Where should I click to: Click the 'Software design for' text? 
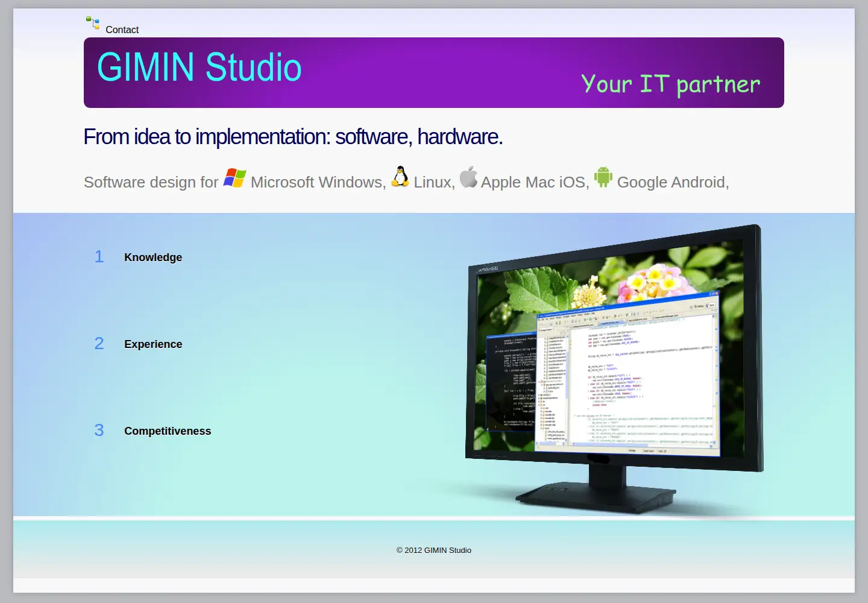151,182
